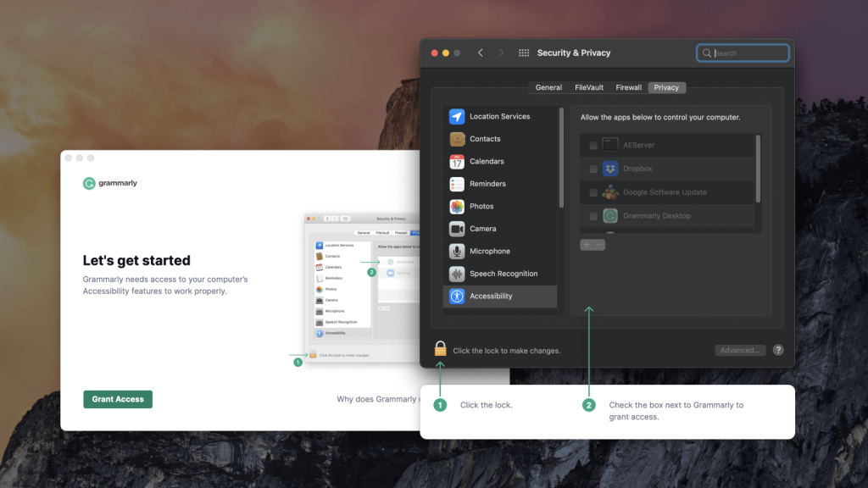Enable the Grammarly Desktop checkbox
Viewport: 868px width, 488px height.
coord(593,216)
